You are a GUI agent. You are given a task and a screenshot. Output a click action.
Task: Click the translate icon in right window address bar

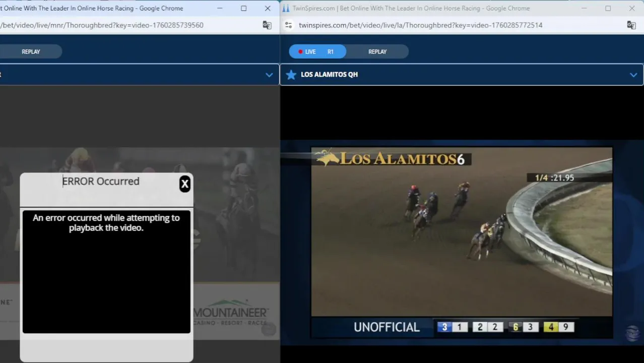point(631,25)
